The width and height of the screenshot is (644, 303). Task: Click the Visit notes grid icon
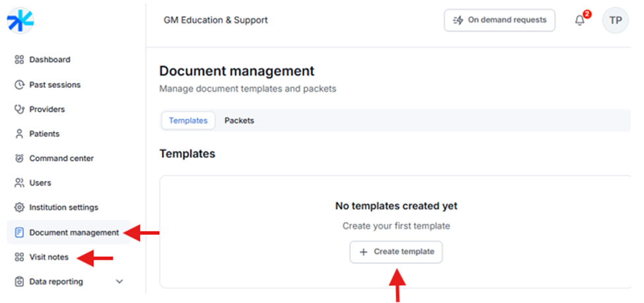(x=19, y=257)
